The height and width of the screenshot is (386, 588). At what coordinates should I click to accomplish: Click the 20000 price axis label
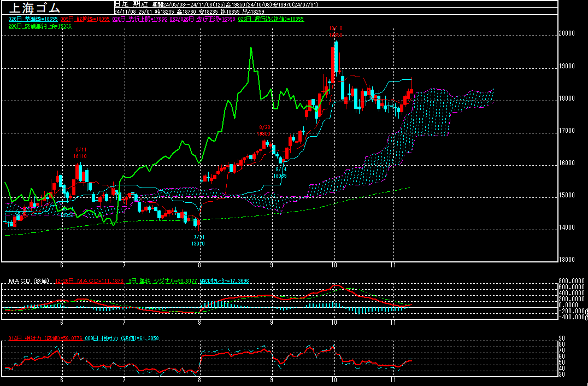[x=567, y=33]
